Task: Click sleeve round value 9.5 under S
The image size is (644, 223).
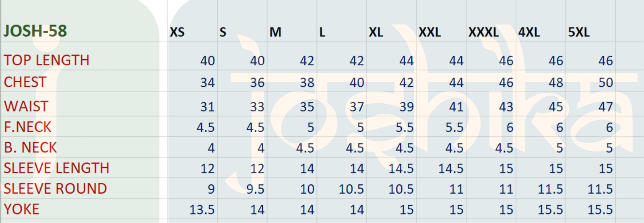Action: [x=255, y=189]
